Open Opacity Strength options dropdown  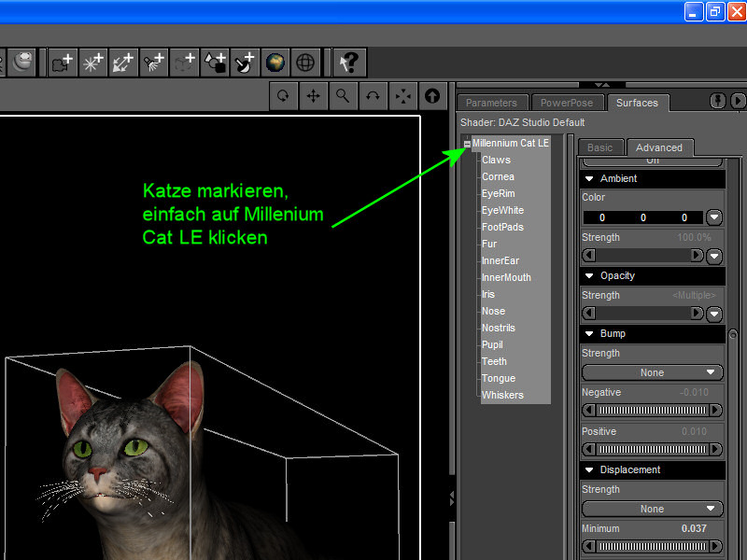[x=714, y=314]
